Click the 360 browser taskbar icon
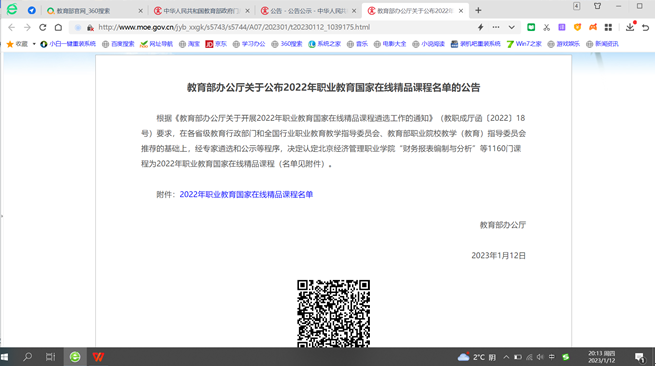This screenshot has height=366, width=656. [x=75, y=357]
